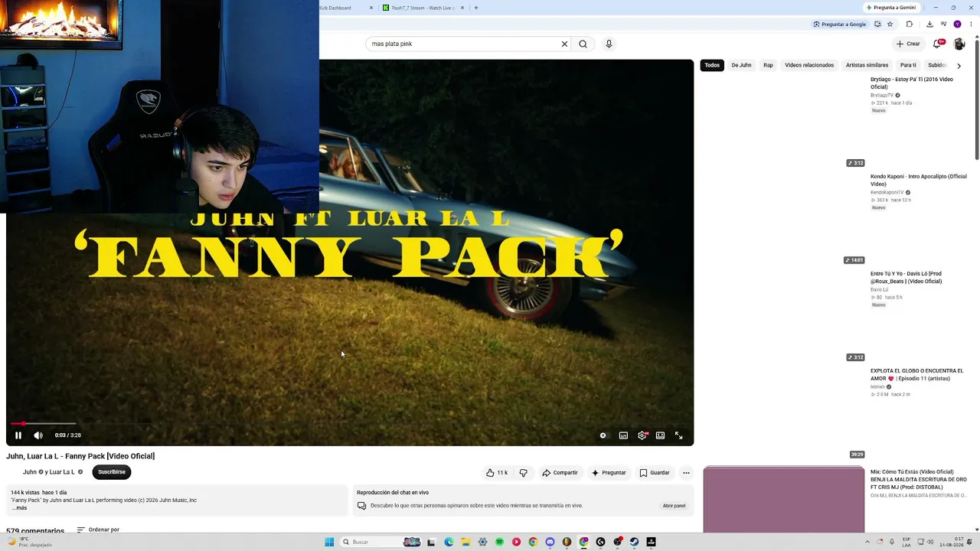Viewport: 980px width, 551px height.
Task: Select the Artistas similares filter chip
Action: pyautogui.click(x=867, y=65)
